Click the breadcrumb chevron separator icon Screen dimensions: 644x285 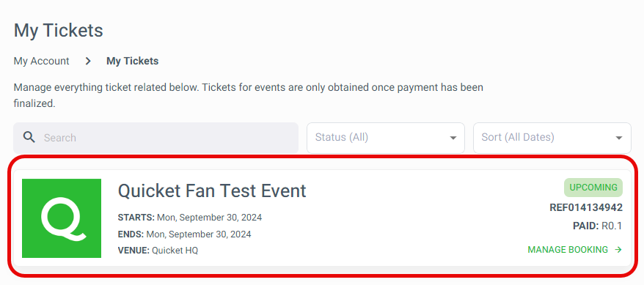click(x=88, y=61)
